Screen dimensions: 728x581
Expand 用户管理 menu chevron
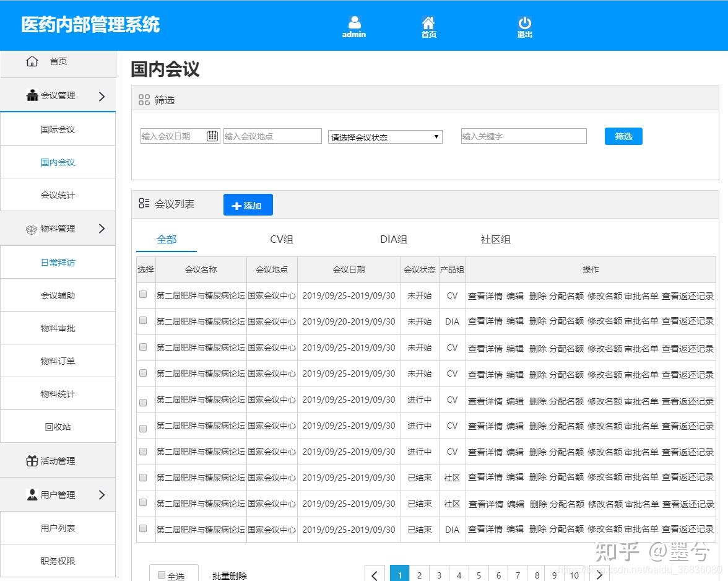(x=102, y=495)
